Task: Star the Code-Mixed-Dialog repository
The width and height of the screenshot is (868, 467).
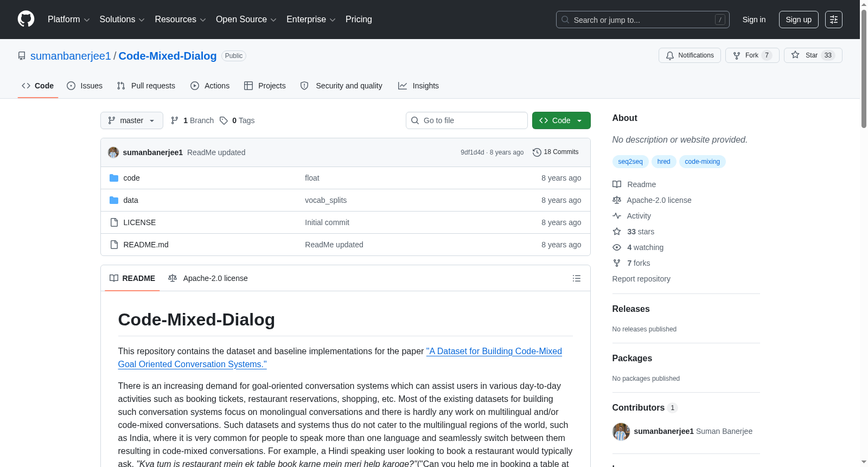Action: [813, 55]
